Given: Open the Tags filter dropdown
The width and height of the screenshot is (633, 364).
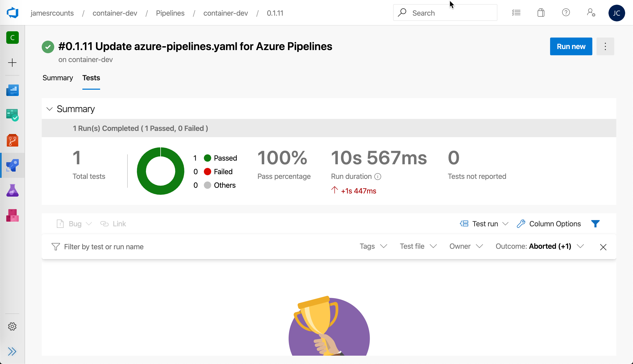Looking at the screenshot, I should [x=373, y=246].
